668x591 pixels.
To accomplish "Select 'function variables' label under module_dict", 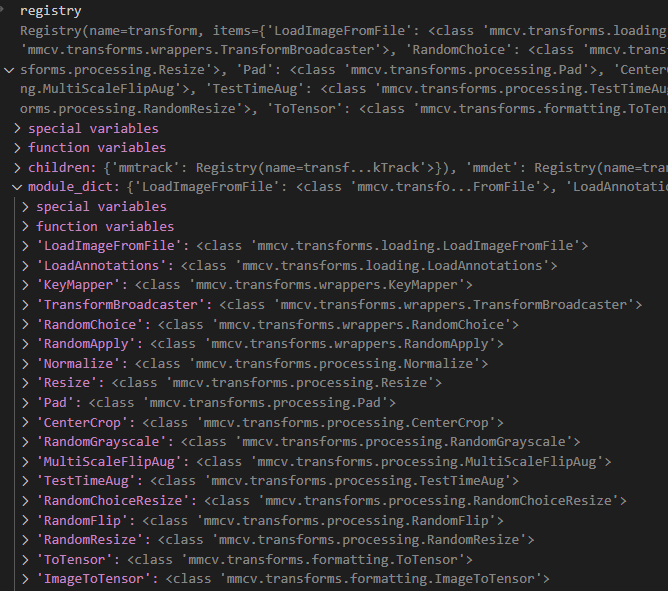I will [105, 226].
